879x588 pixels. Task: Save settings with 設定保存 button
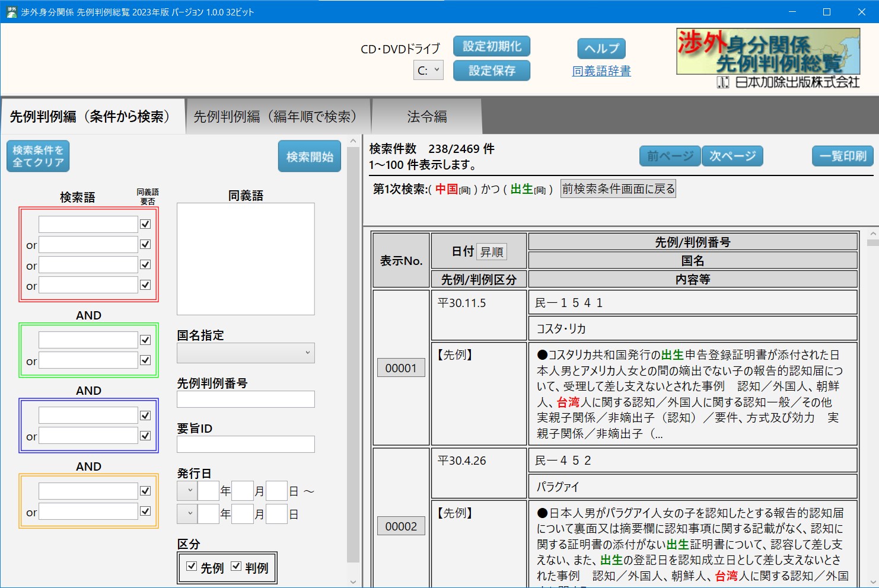pos(491,71)
